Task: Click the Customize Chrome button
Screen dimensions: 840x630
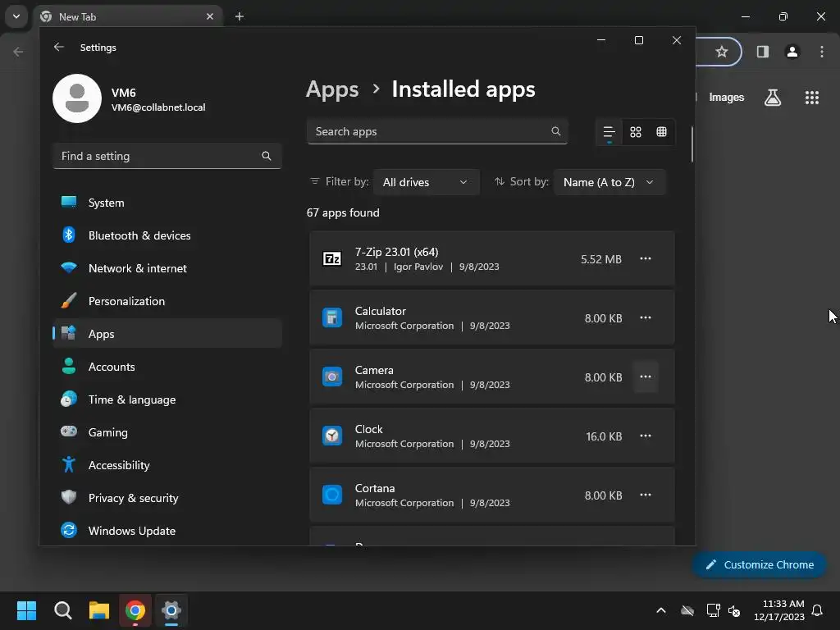Action: (759, 564)
